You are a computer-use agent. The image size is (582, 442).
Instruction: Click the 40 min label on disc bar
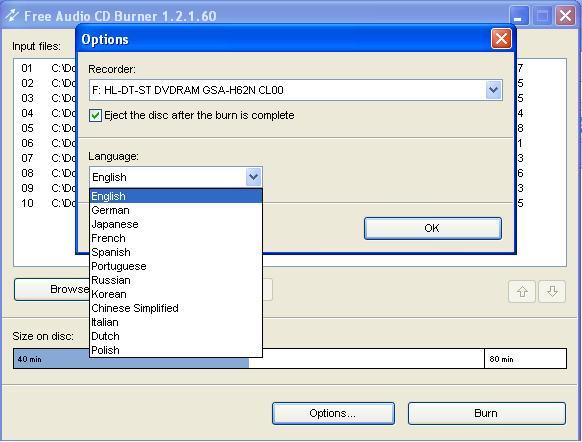[x=30, y=359]
